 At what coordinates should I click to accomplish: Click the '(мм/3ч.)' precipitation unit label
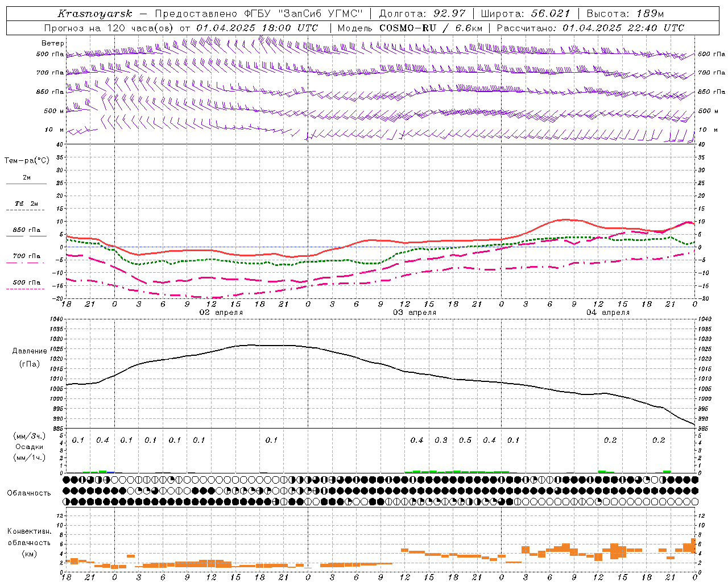point(30,436)
